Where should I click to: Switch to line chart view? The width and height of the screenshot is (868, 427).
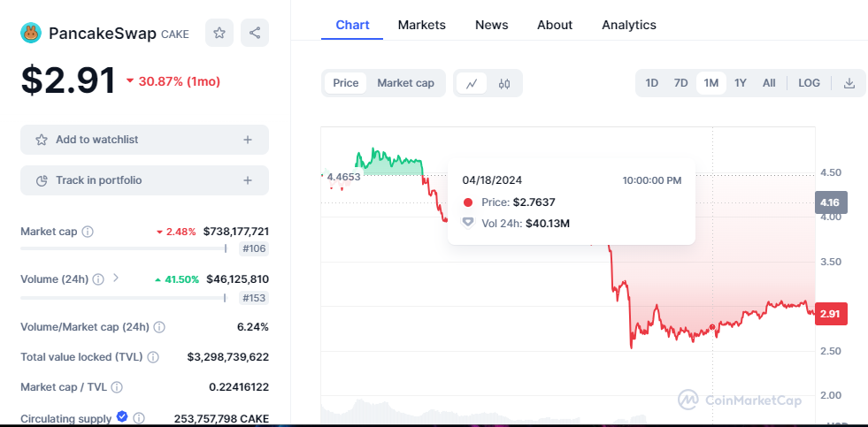click(472, 83)
